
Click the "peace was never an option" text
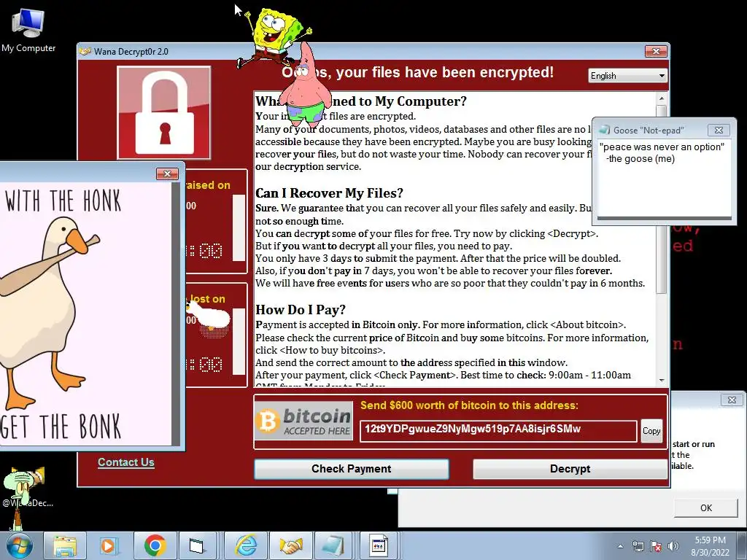point(662,147)
